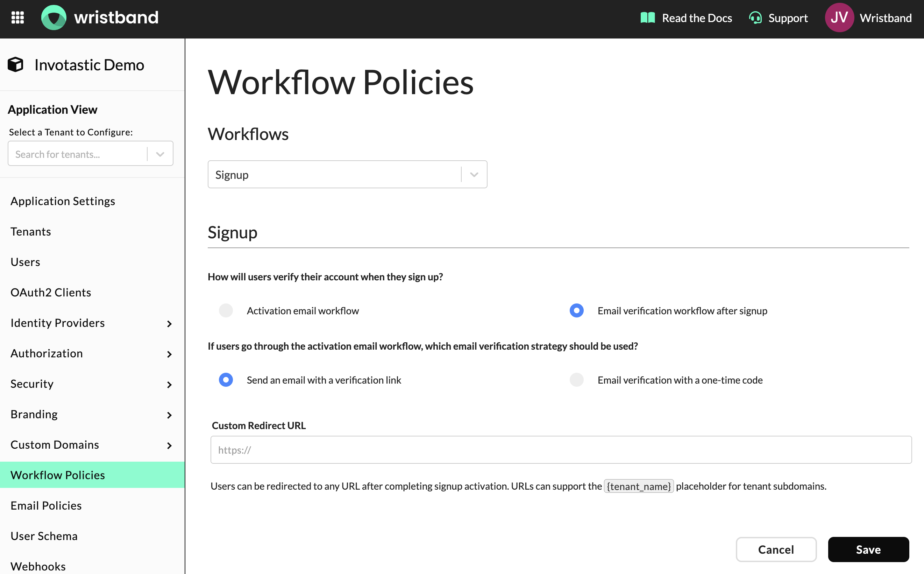Expand the Security submenu arrow
This screenshot has height=574, width=924.
169,385
